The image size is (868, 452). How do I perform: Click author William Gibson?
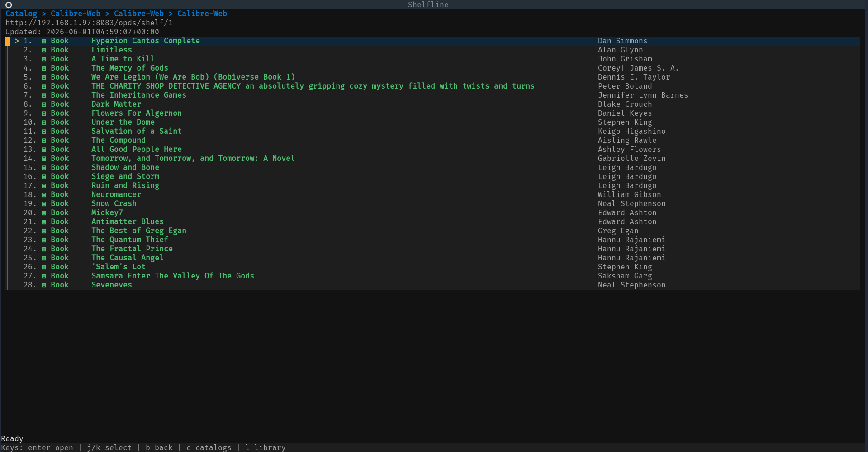coord(630,194)
